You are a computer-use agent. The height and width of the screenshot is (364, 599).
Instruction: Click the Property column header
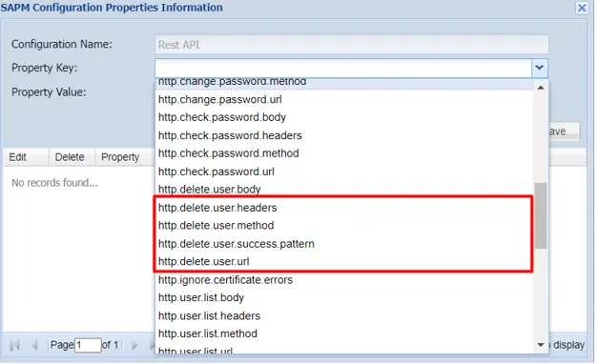point(125,157)
